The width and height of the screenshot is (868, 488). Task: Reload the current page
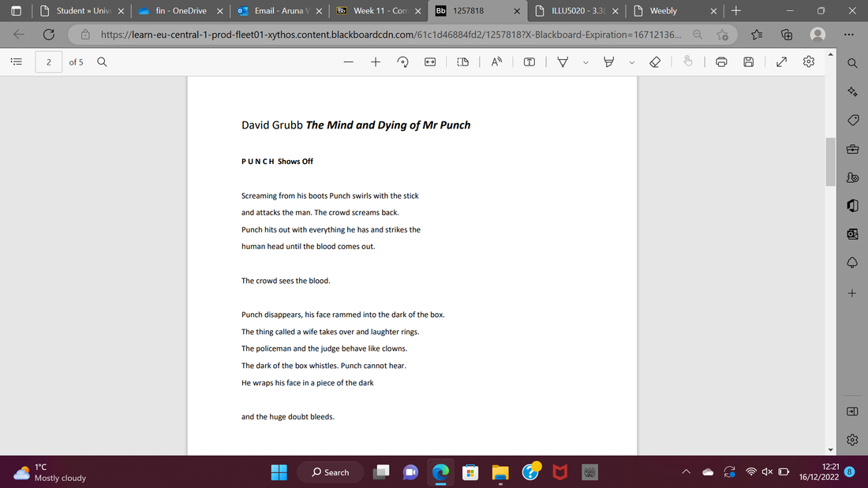[x=49, y=35]
